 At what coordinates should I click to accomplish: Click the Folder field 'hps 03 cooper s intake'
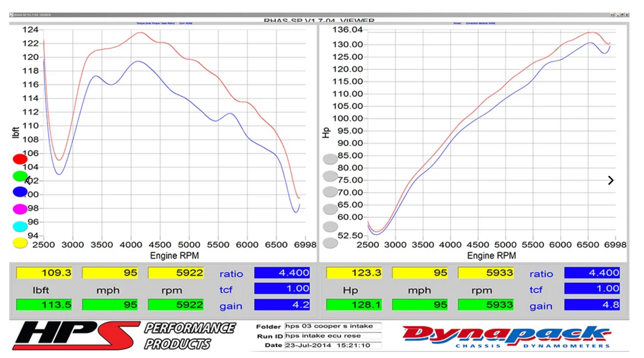coord(333,326)
